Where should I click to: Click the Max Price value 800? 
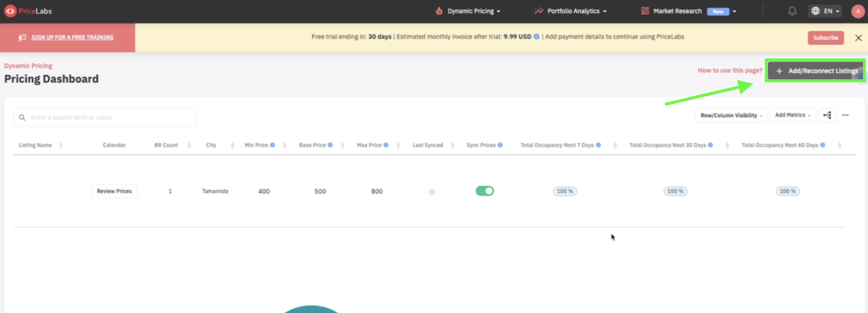coord(377,191)
